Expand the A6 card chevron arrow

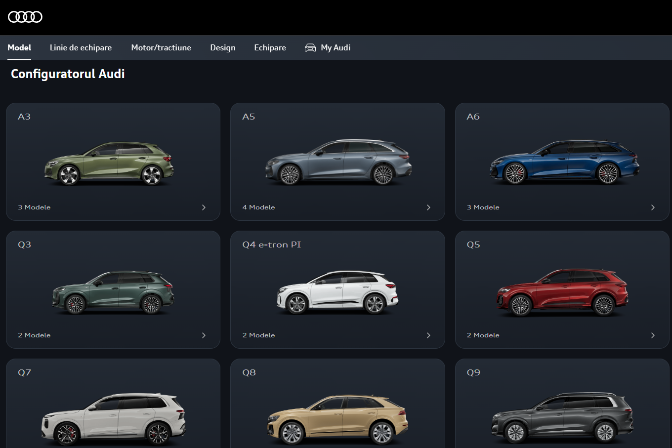[x=653, y=207]
